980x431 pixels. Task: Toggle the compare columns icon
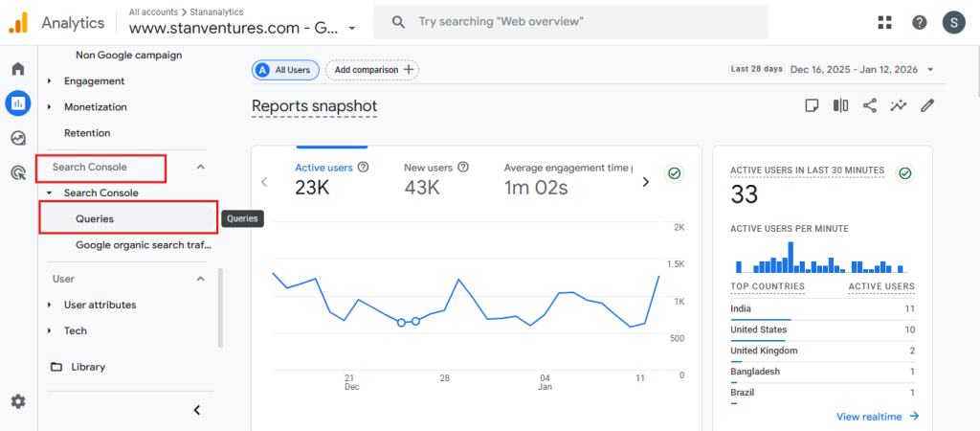840,105
